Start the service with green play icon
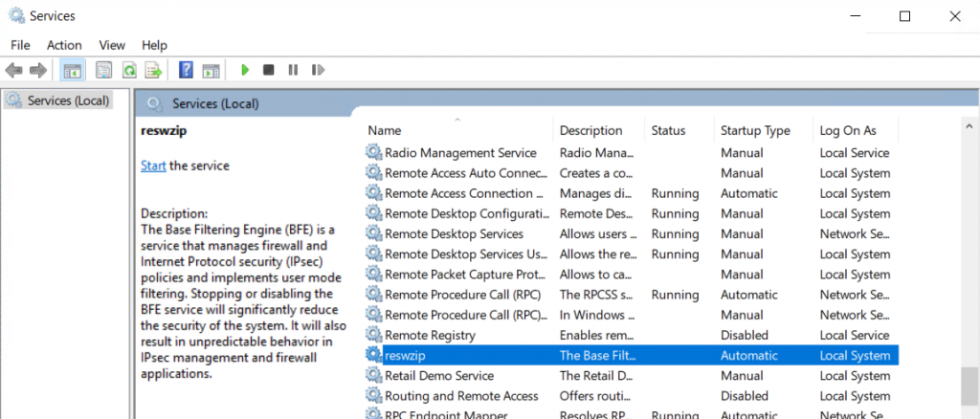 (245, 70)
